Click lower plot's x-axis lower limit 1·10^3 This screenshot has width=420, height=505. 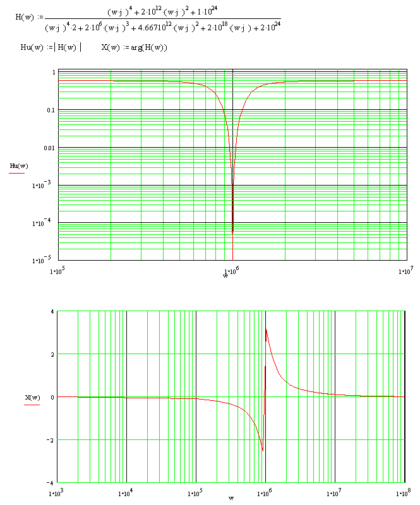coord(57,492)
